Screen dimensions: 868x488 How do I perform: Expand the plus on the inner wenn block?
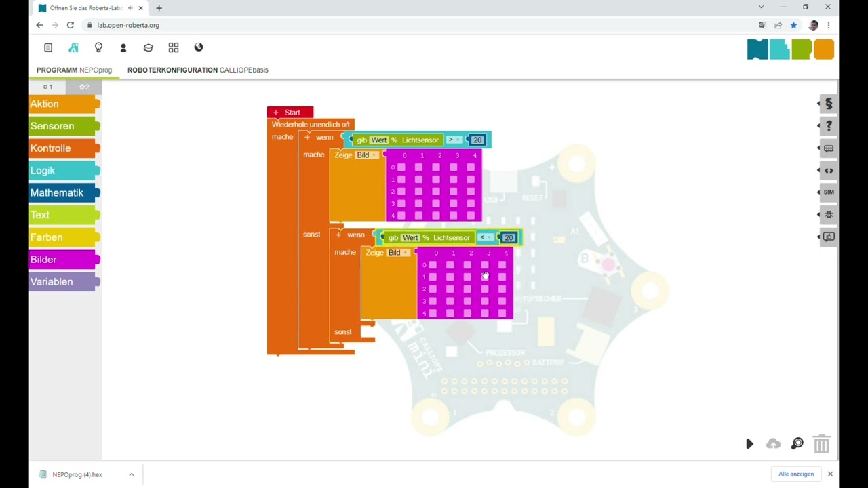click(x=338, y=235)
